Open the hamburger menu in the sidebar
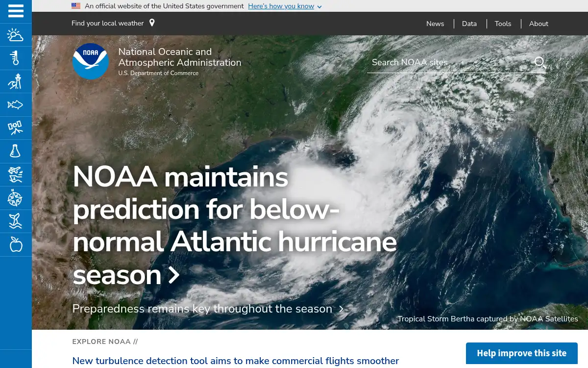This screenshot has width=588, height=368. coord(16,11)
